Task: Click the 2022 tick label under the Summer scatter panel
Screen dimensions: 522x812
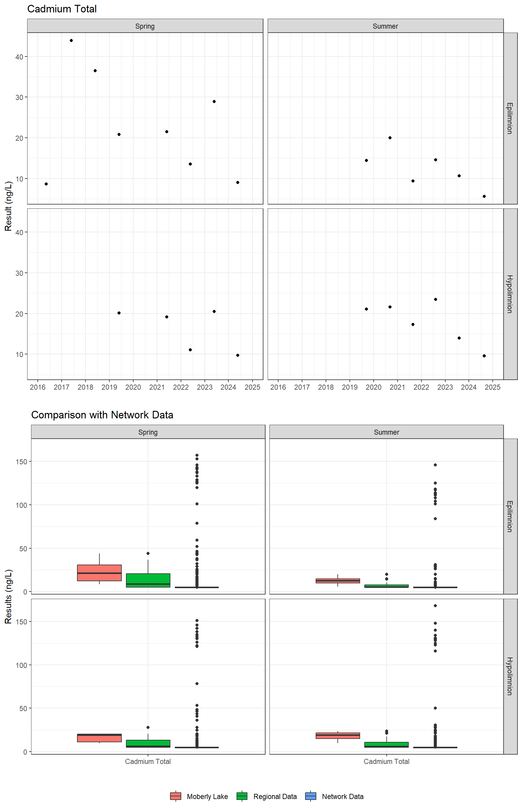Action: click(x=421, y=387)
